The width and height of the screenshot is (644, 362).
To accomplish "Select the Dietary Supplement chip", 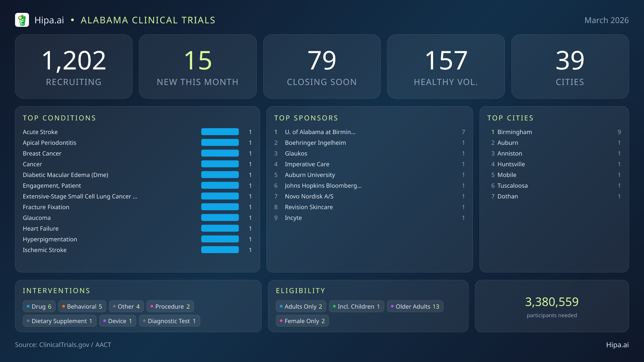I will click(59, 321).
